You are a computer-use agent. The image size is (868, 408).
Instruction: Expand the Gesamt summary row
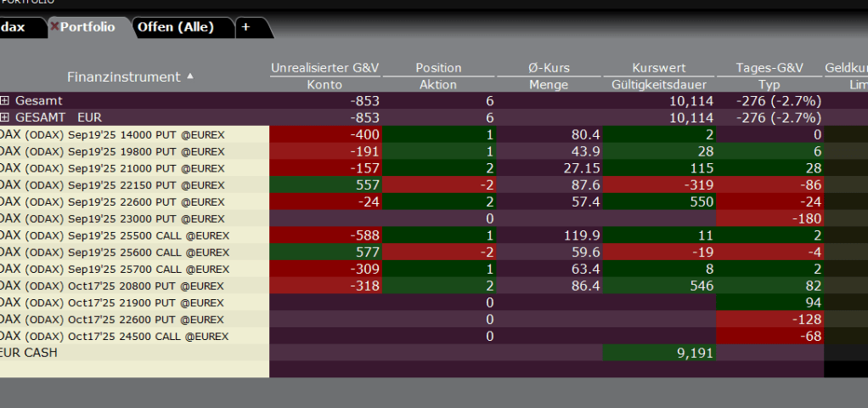click(5, 101)
